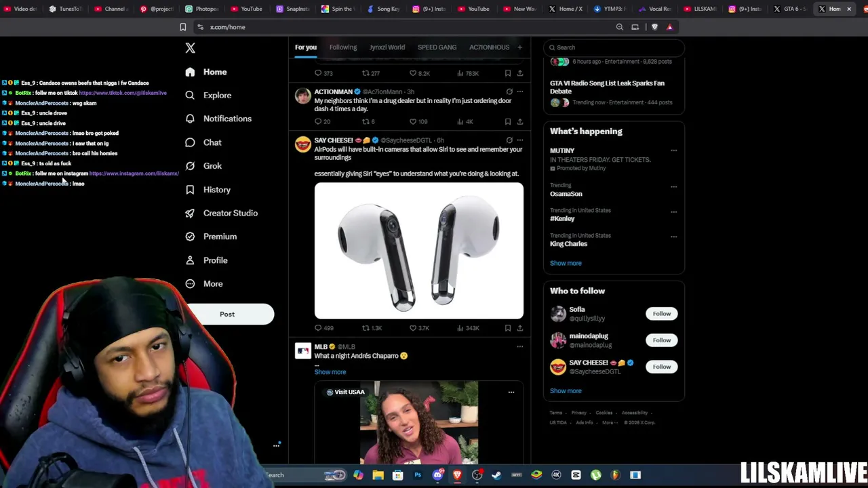Launch Grok from the X sidebar
Viewport: 868px width, 488px height.
(203, 166)
